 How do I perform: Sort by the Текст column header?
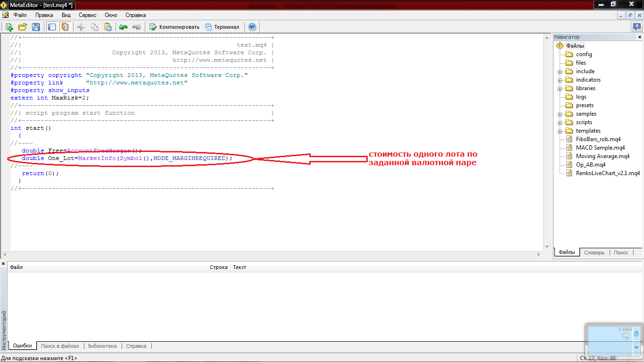tap(436, 267)
